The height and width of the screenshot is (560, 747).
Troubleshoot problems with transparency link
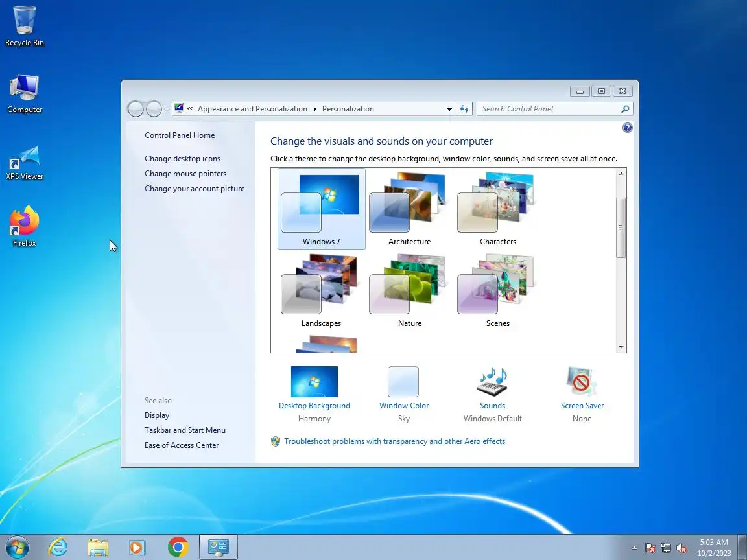pos(394,441)
